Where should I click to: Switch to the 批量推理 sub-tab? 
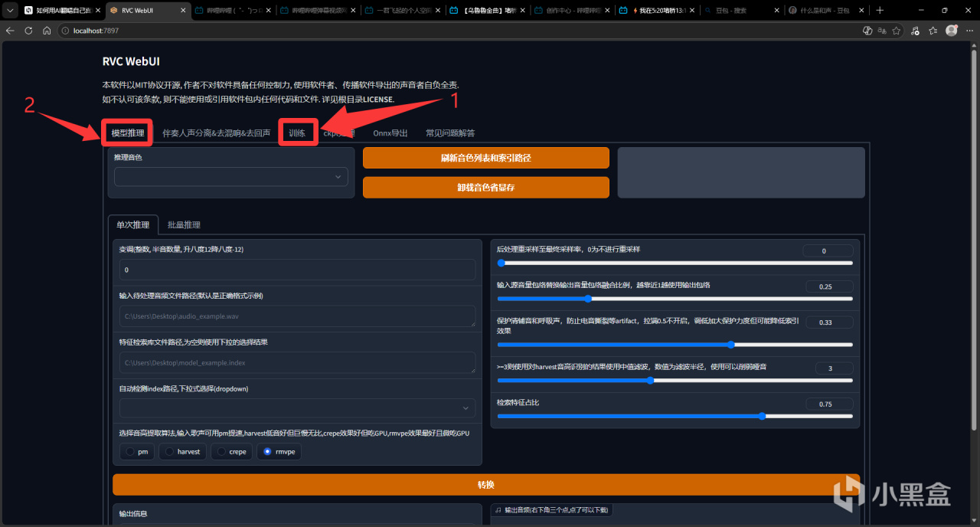(184, 224)
